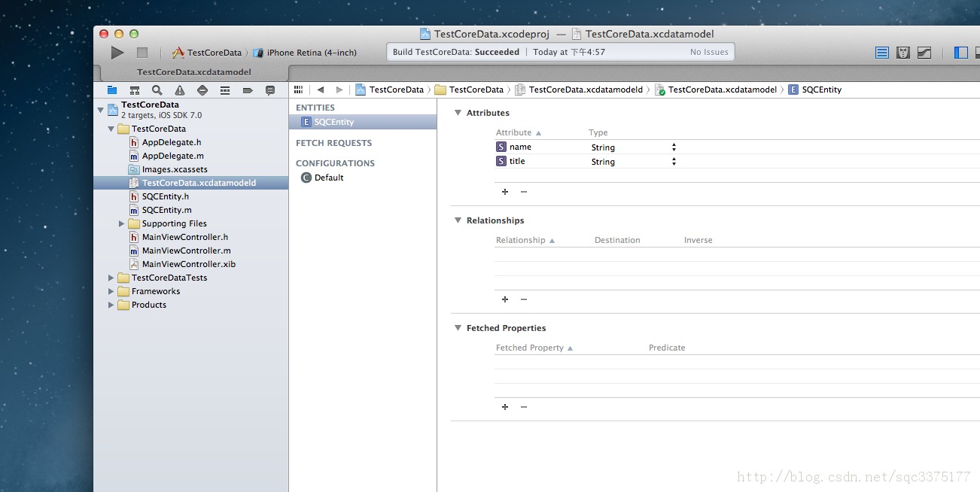Open Images.xcassets in the navigator

[x=175, y=169]
